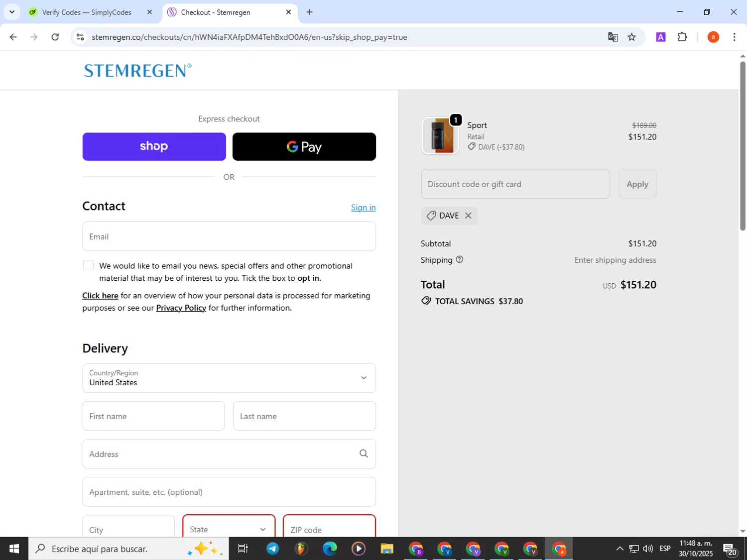Click the Shop Pay express checkout button
Image resolution: width=747 pixels, height=560 pixels.
pyautogui.click(x=154, y=146)
